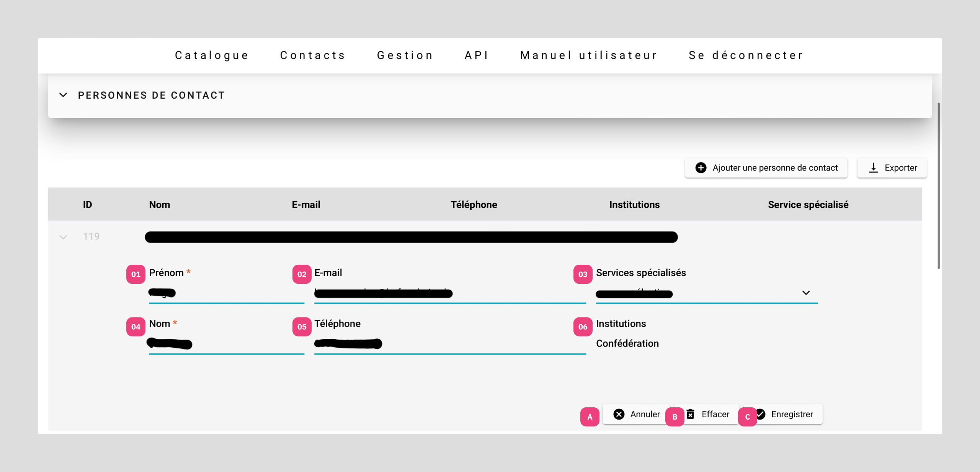The width and height of the screenshot is (980, 472).
Task: Click Se déconnecter to log out
Action: (x=746, y=55)
